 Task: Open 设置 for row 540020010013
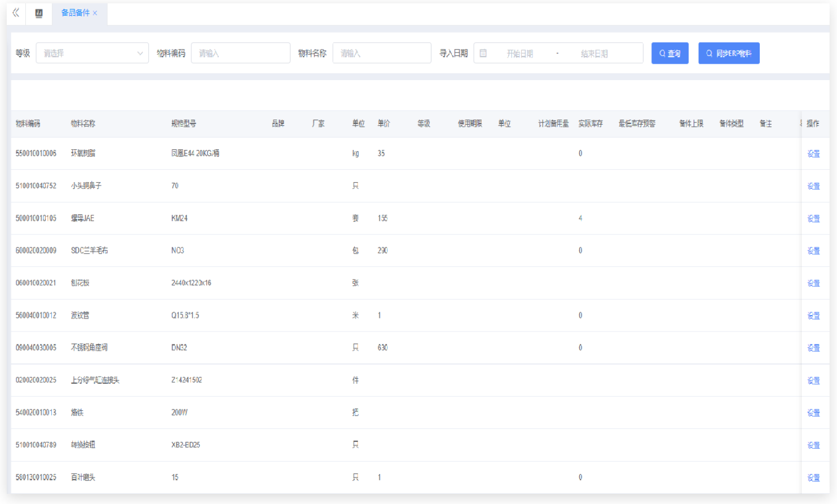tap(813, 413)
